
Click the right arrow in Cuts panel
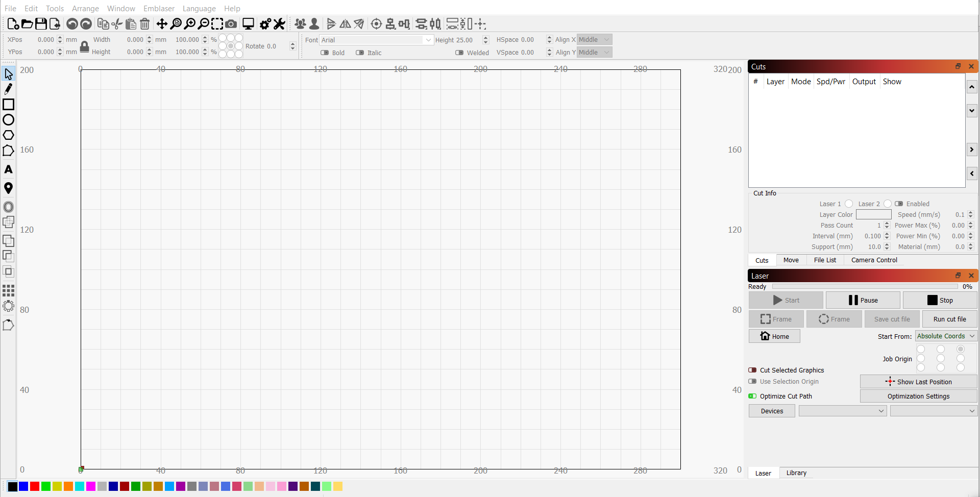[x=972, y=150]
